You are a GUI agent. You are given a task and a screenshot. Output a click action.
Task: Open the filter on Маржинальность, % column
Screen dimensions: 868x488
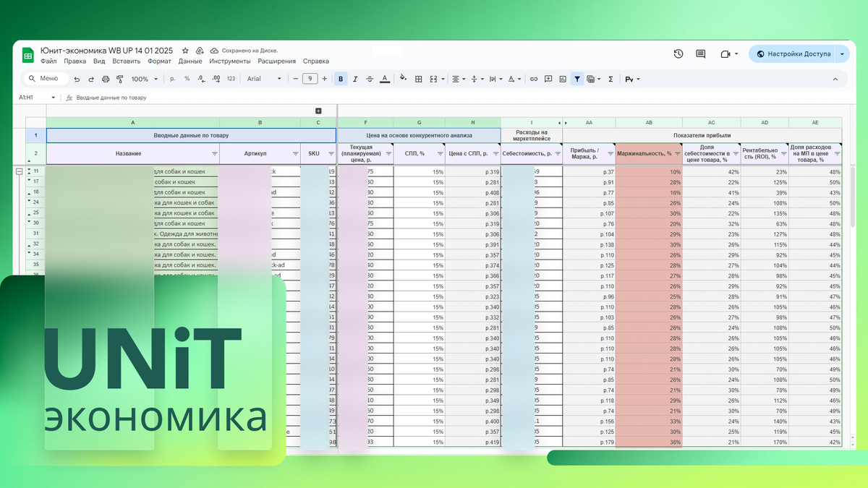tap(678, 154)
